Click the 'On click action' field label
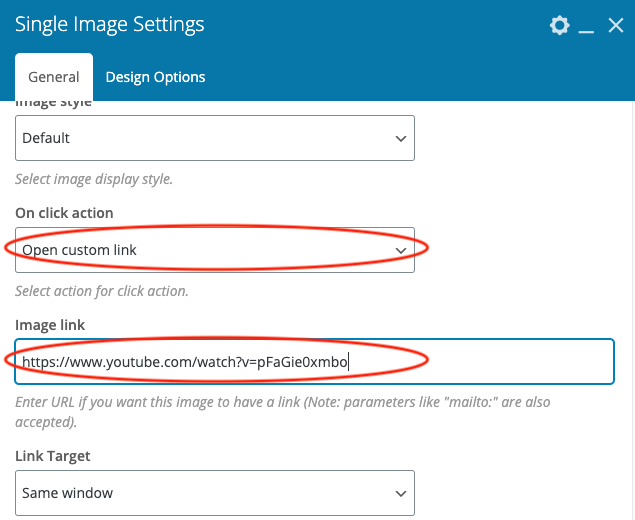This screenshot has width=635, height=520. [x=64, y=213]
